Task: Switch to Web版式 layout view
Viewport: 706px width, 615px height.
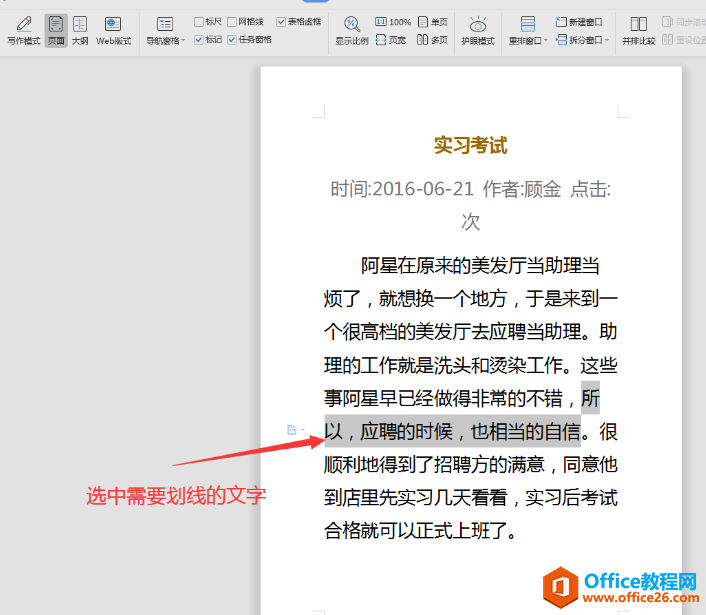Action: pos(113,30)
